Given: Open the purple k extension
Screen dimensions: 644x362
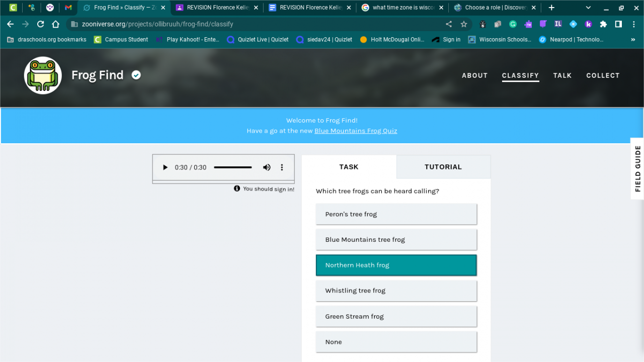Looking at the screenshot, I should coord(588,24).
